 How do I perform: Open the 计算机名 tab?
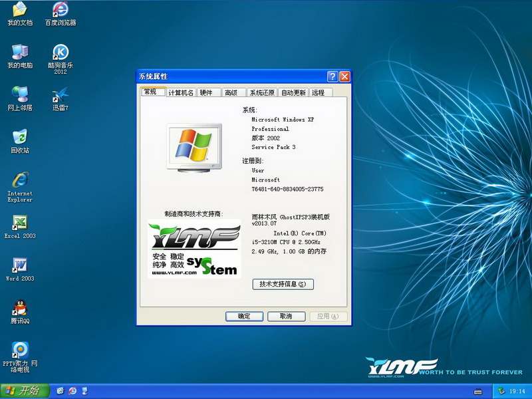[181, 92]
